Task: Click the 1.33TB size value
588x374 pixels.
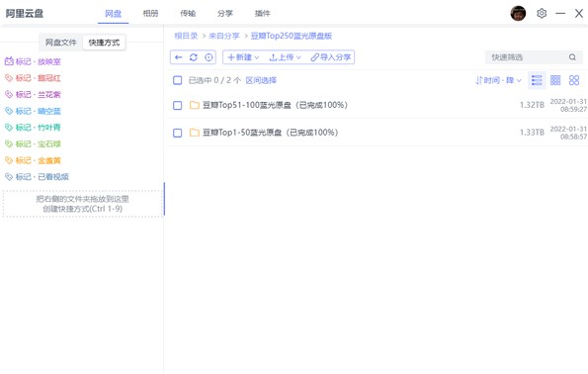Action: pyautogui.click(x=532, y=133)
